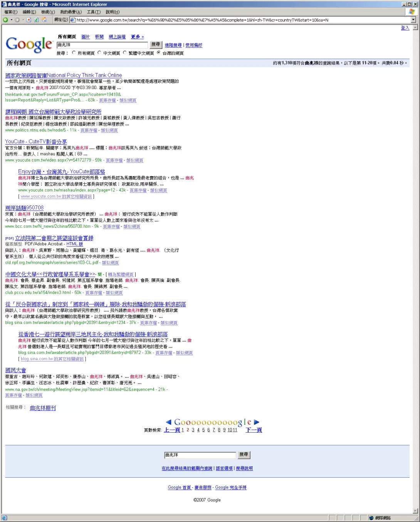Go to results page 3
The image size is (420, 522).
point(193,430)
